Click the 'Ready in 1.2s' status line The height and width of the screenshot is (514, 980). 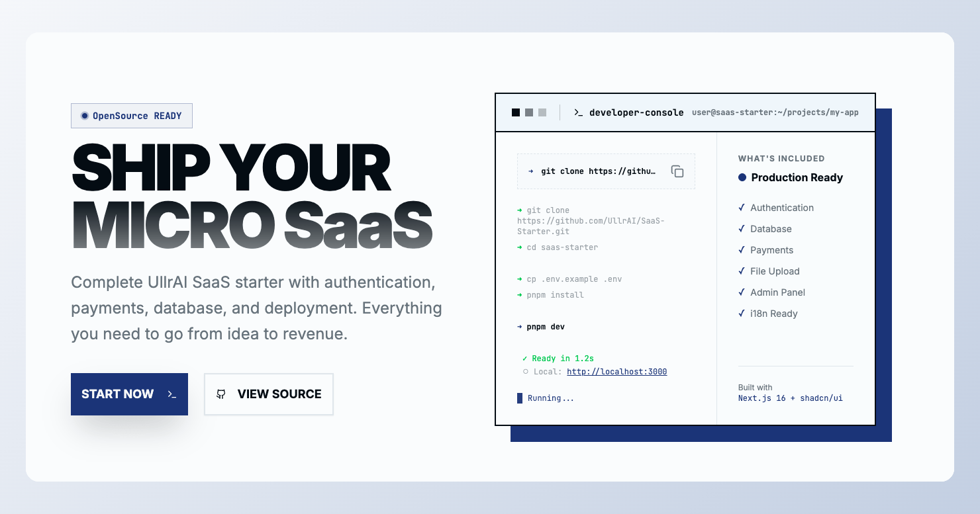pos(558,359)
